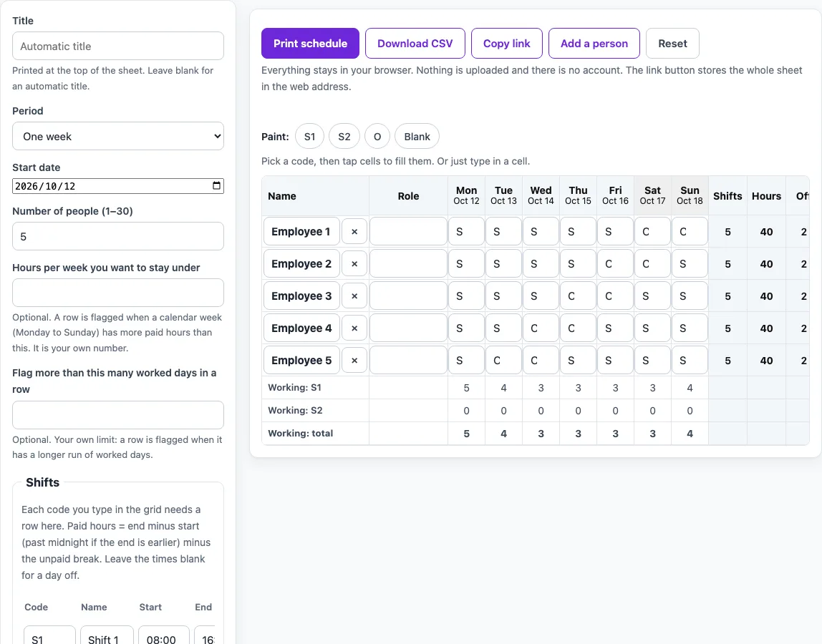822x644 pixels.
Task: Click the Number of people field
Action: [118, 236]
